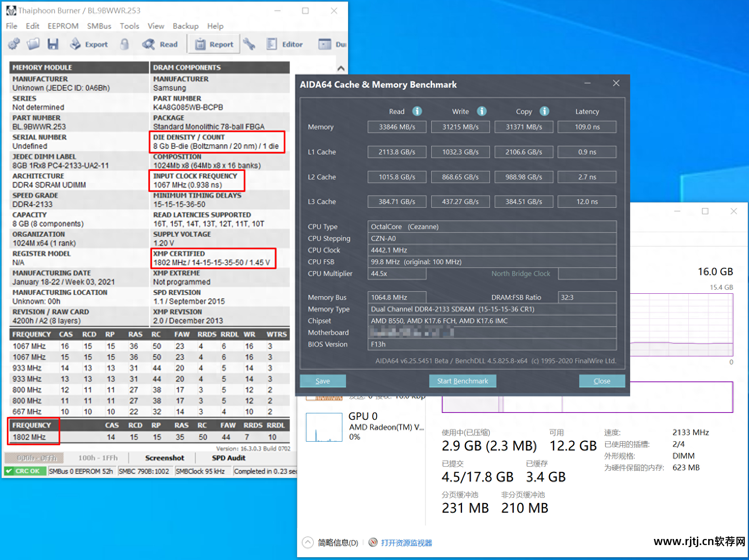This screenshot has height=560, width=749.
Task: Open the SMBus menu
Action: coord(99,26)
